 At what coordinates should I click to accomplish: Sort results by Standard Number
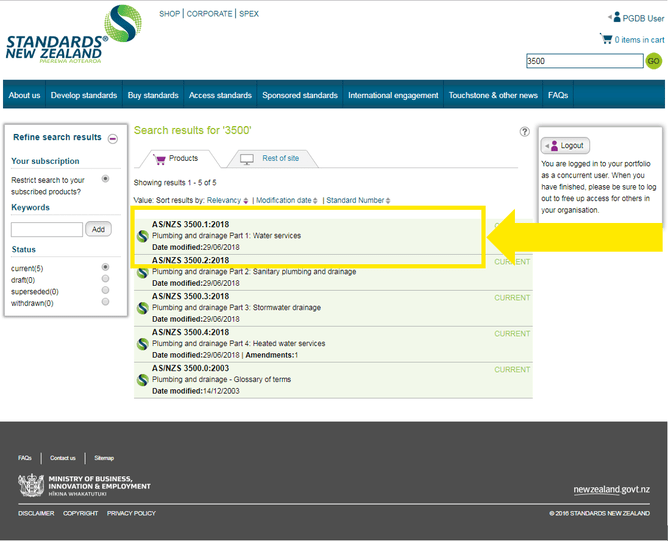click(356, 200)
